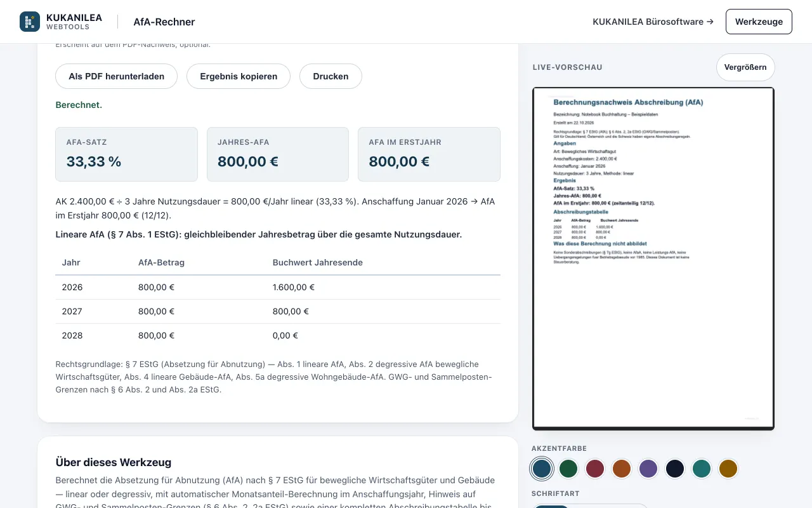Click the Buchwert Jahresende column header
This screenshot has height=508, width=812.
point(318,262)
